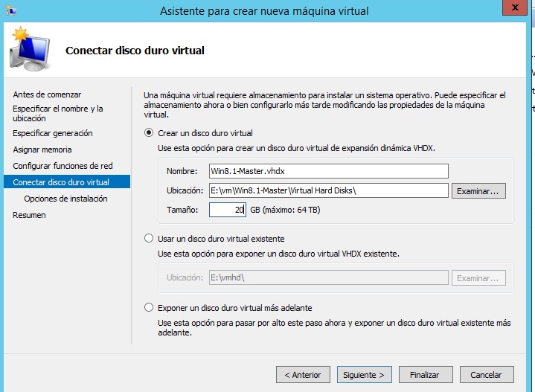Click the 'Siguiente >' button
This screenshot has width=535, height=392.
[x=364, y=375]
